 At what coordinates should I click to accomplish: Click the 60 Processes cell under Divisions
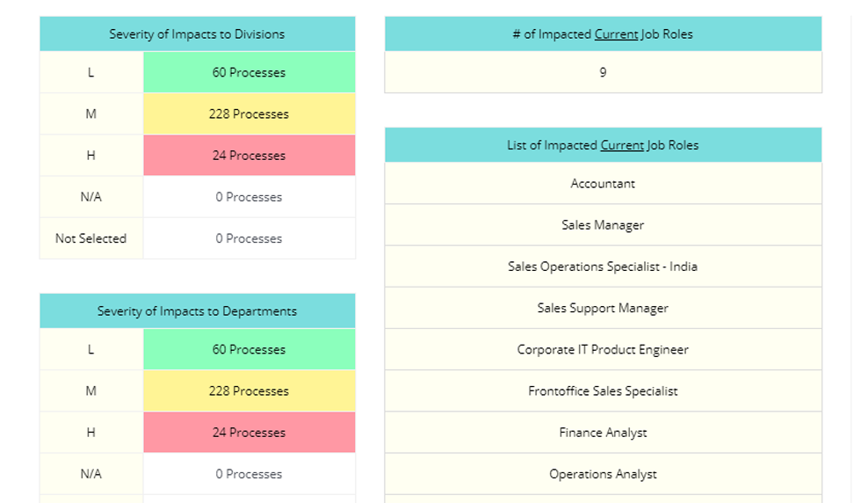click(250, 72)
